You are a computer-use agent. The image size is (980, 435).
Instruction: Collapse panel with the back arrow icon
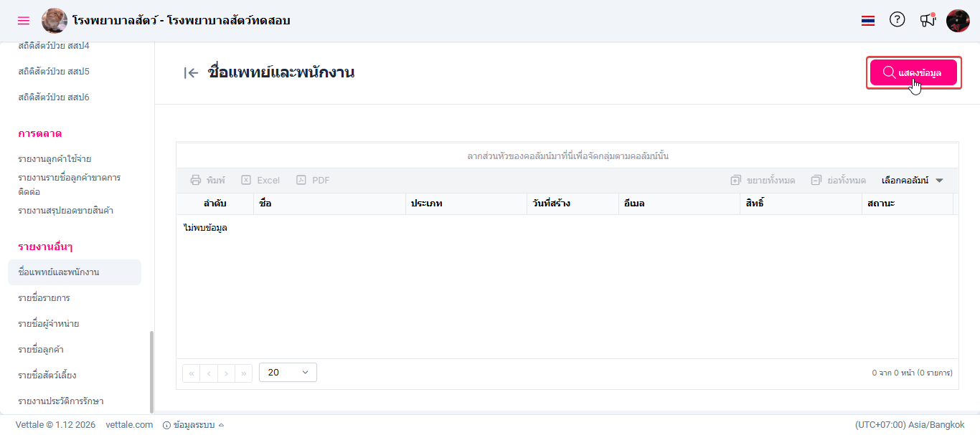pos(191,72)
